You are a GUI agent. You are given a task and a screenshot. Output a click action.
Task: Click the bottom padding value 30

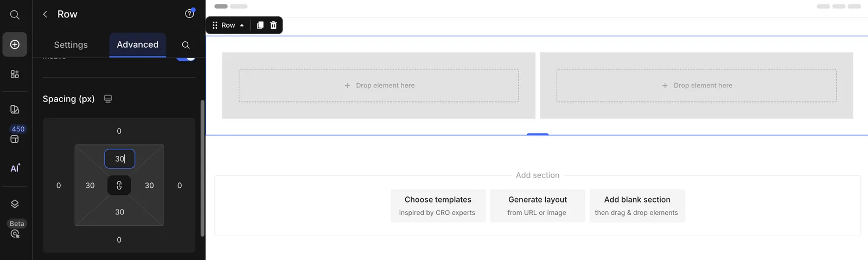119,212
